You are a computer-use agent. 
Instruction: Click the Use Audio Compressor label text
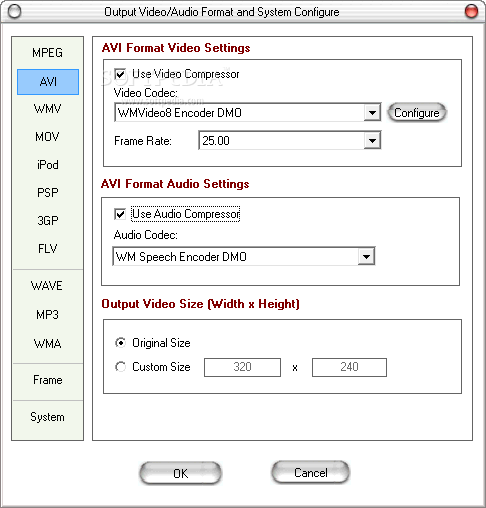pos(186,214)
